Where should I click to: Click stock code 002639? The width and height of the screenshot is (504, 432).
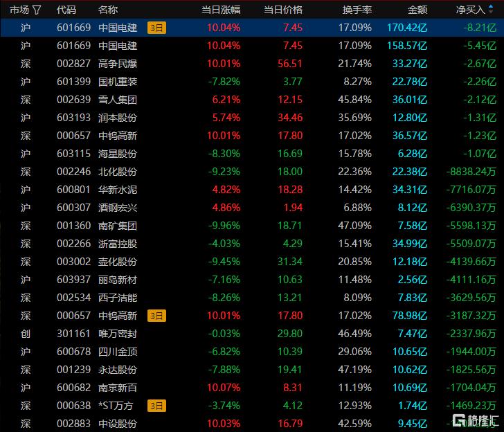coord(73,100)
